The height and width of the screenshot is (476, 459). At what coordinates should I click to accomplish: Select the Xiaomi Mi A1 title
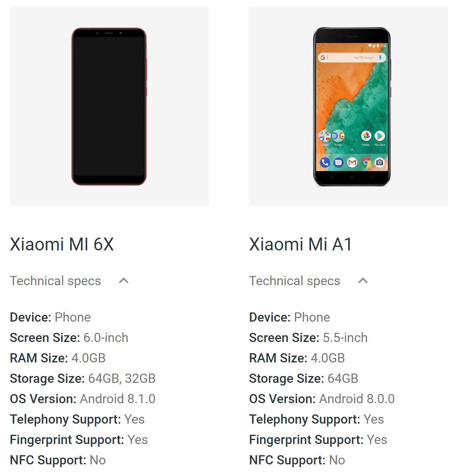coord(301,244)
